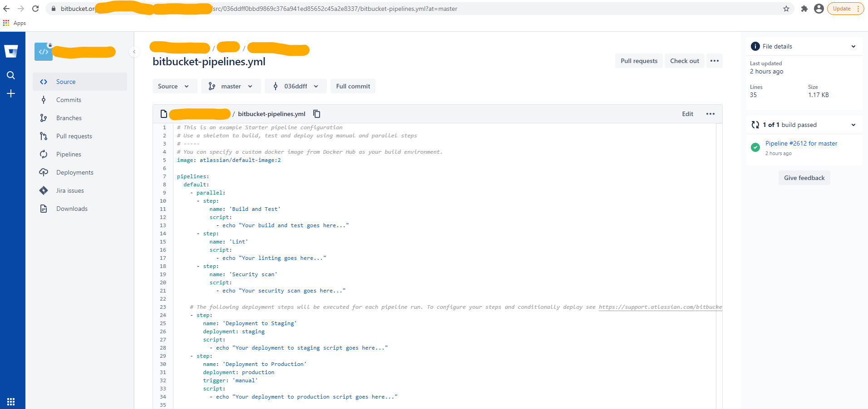Open the support.atlassian.com link in line 23
868x409 pixels.
(660, 307)
